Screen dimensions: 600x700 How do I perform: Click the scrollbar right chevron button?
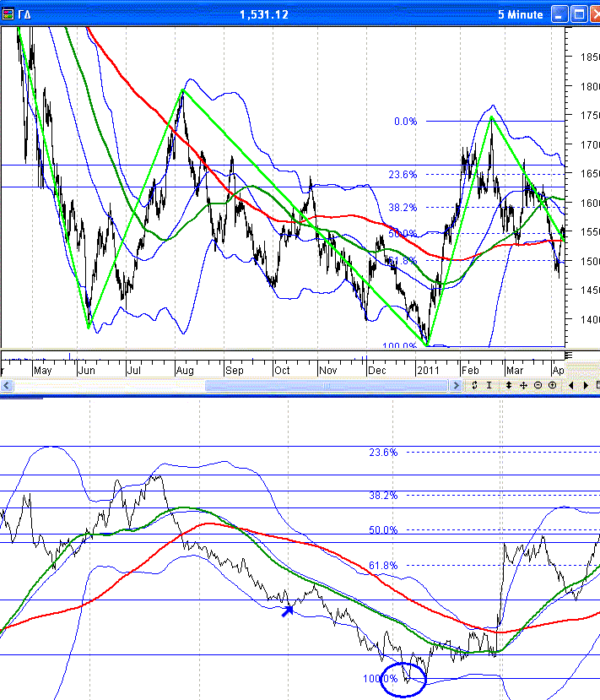(457, 385)
